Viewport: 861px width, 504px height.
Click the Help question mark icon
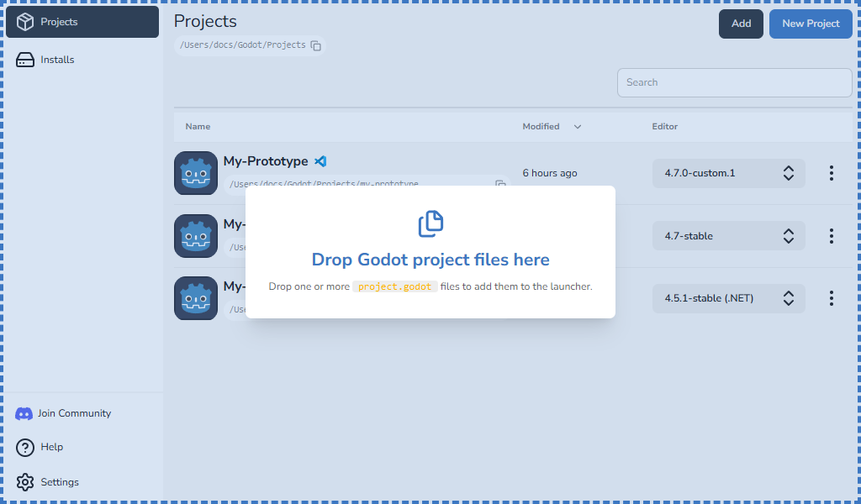tap(25, 448)
